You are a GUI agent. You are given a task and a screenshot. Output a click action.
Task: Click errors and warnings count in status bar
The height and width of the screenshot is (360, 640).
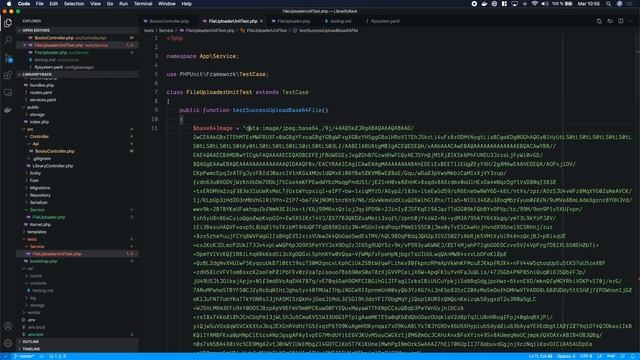tap(57, 356)
